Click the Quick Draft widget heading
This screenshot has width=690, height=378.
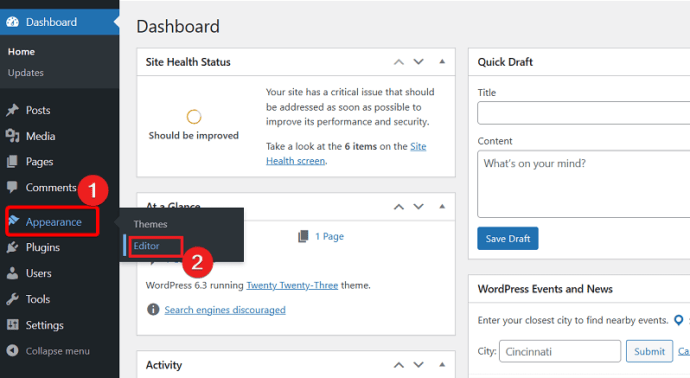(x=505, y=62)
